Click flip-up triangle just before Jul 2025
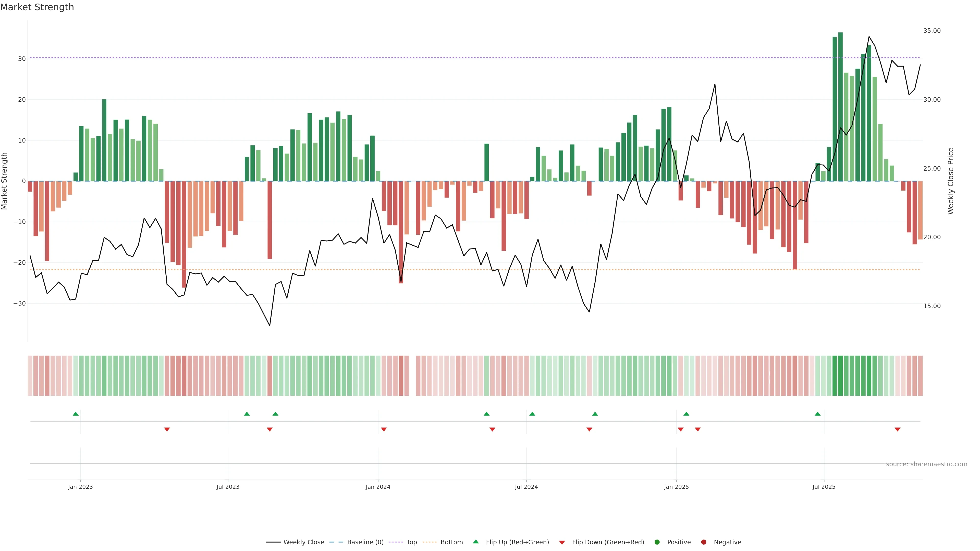980x551 pixels. point(817,414)
